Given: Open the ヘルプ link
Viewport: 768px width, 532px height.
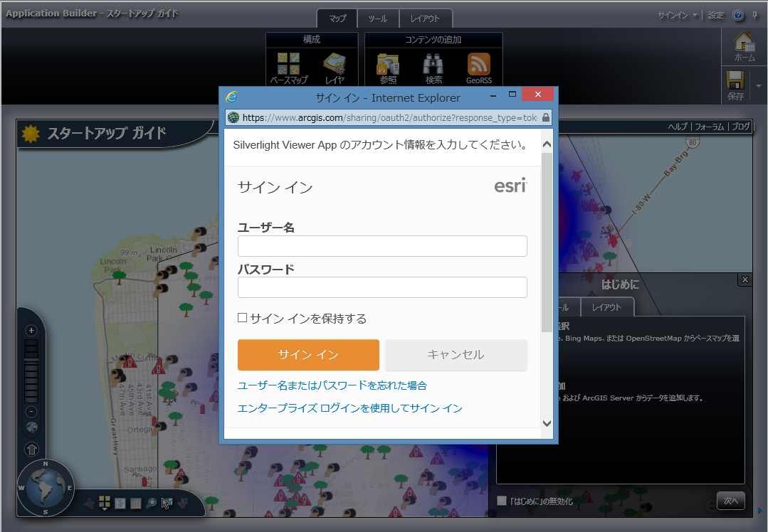Looking at the screenshot, I should tap(678, 127).
